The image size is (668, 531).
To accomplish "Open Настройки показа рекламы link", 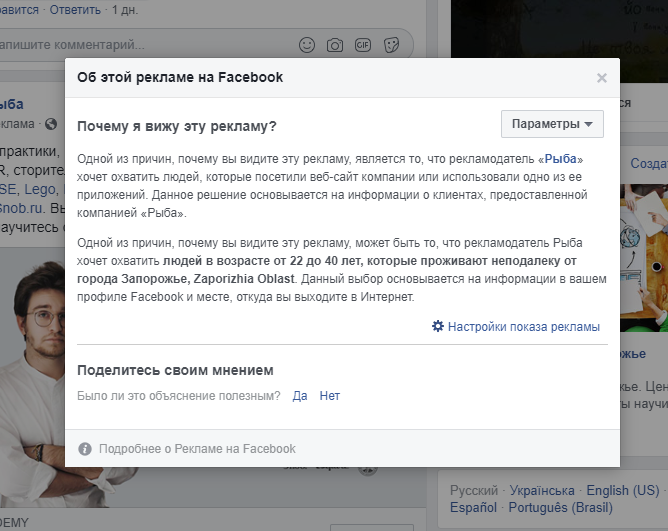I will tap(524, 327).
